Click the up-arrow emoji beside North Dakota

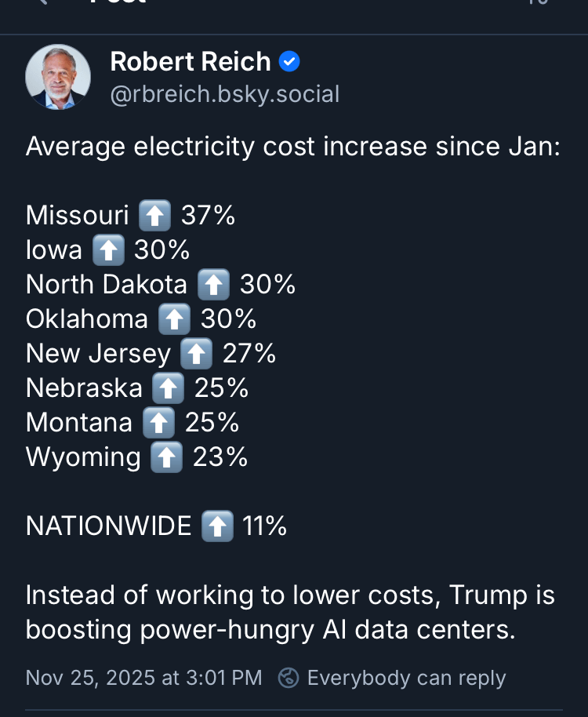tap(213, 284)
